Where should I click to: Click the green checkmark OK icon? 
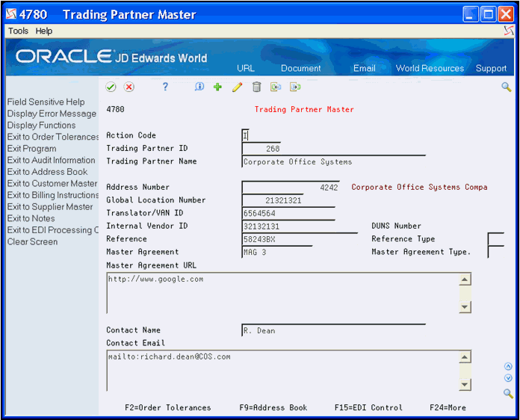[x=111, y=87]
